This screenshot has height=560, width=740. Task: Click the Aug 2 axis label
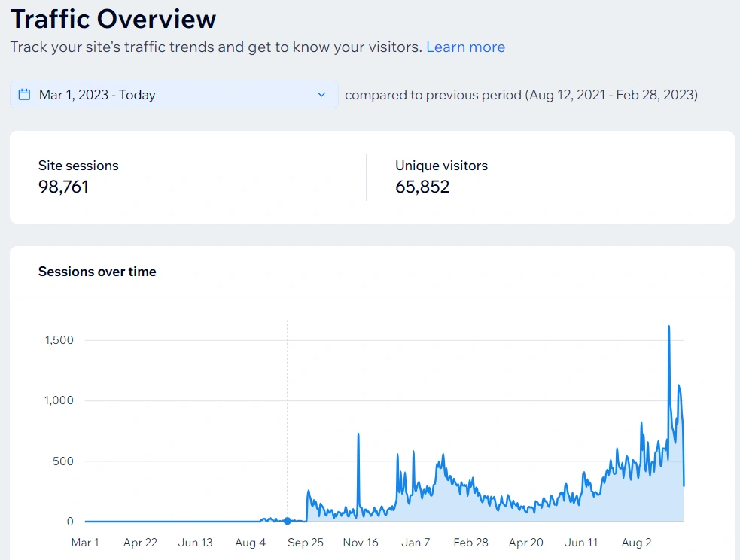coord(636,543)
